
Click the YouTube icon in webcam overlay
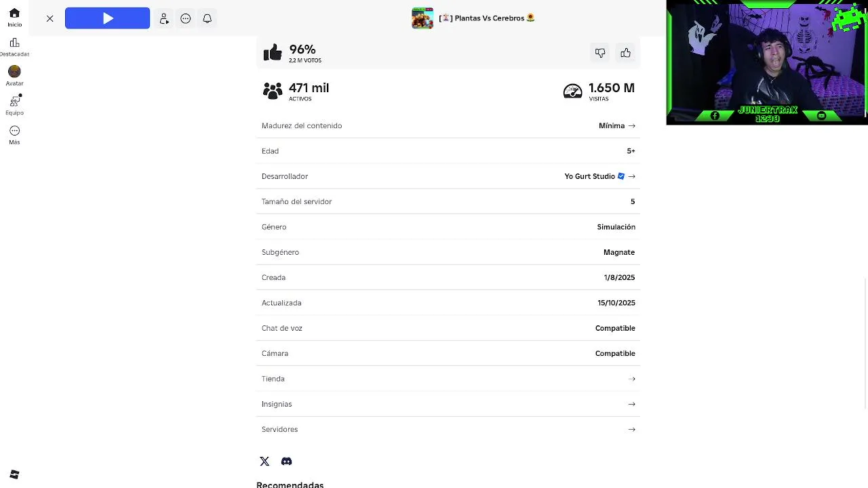pyautogui.click(x=821, y=116)
